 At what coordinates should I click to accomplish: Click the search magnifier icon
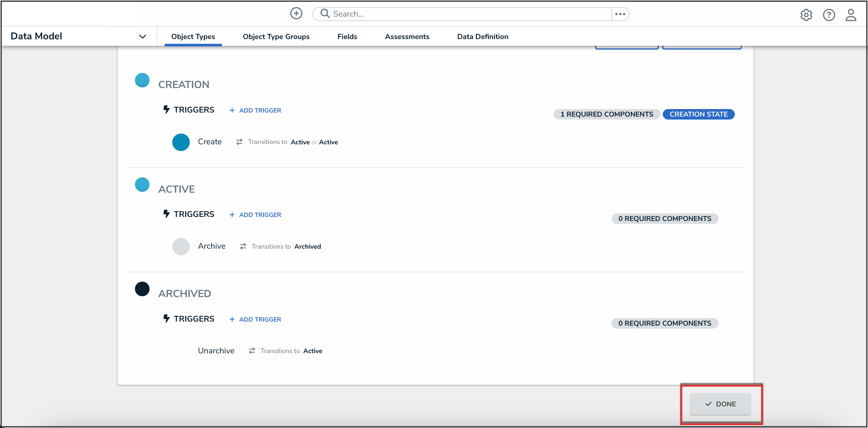click(x=325, y=13)
